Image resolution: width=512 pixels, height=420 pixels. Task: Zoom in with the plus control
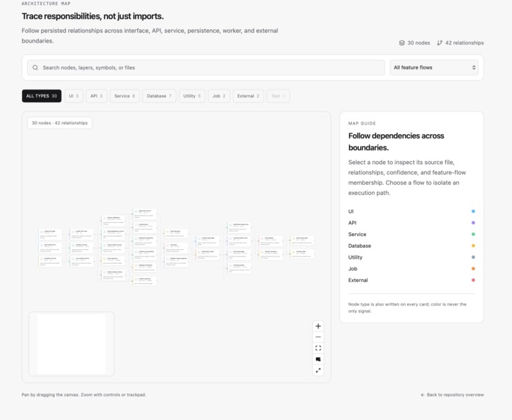[318, 326]
